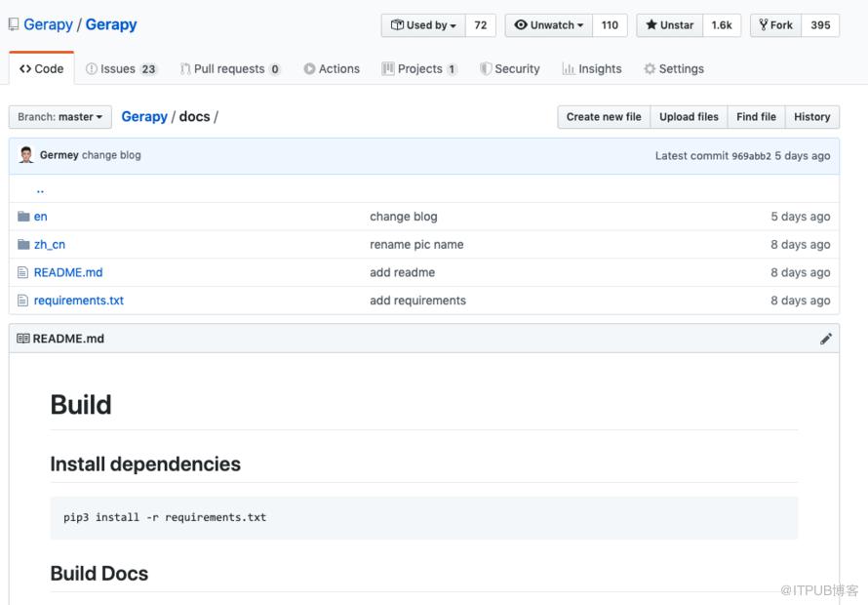
Task: Click Upload files button
Action: pyautogui.click(x=689, y=117)
